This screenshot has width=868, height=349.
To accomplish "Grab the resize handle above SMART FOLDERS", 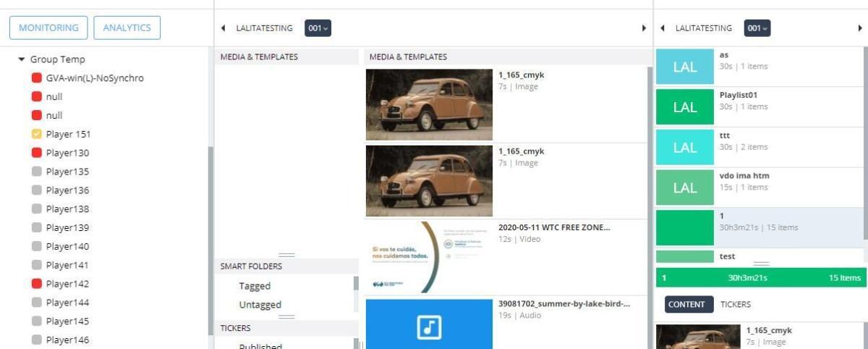I will point(286,255).
